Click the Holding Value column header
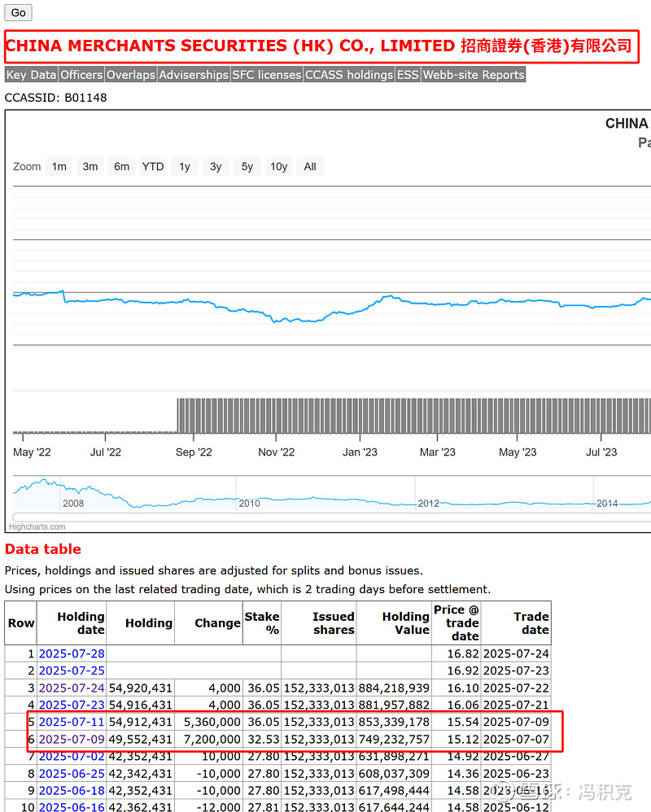The image size is (651, 812). click(394, 623)
